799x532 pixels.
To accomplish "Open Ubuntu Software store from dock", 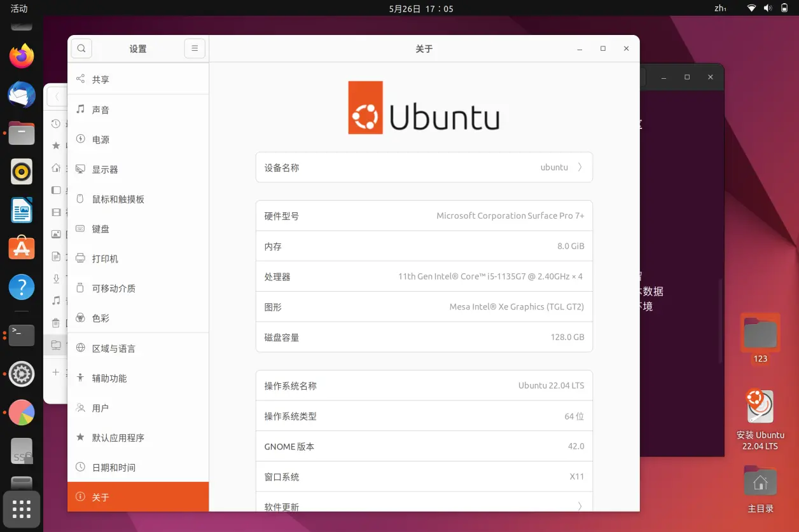I will tap(22, 249).
